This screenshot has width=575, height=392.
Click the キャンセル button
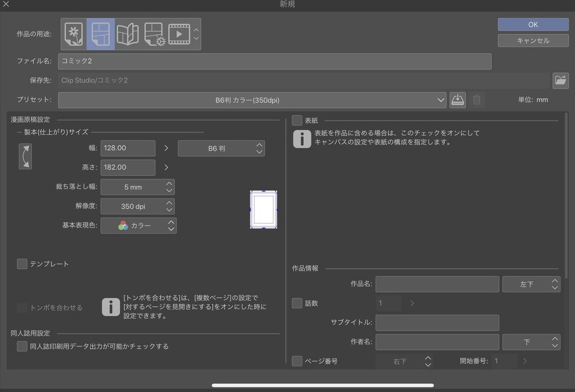[x=533, y=41]
